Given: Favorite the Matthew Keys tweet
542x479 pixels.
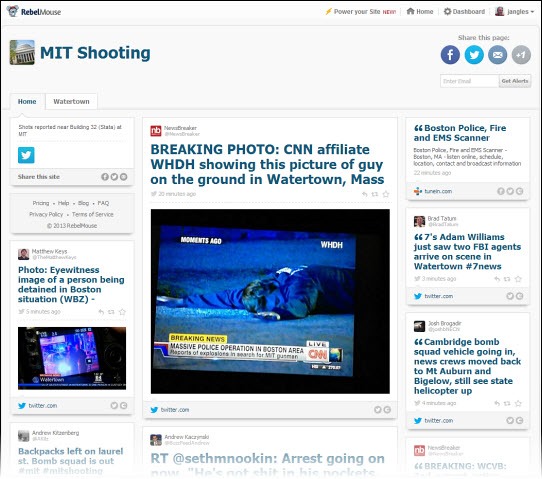Looking at the screenshot, I should [x=122, y=312].
